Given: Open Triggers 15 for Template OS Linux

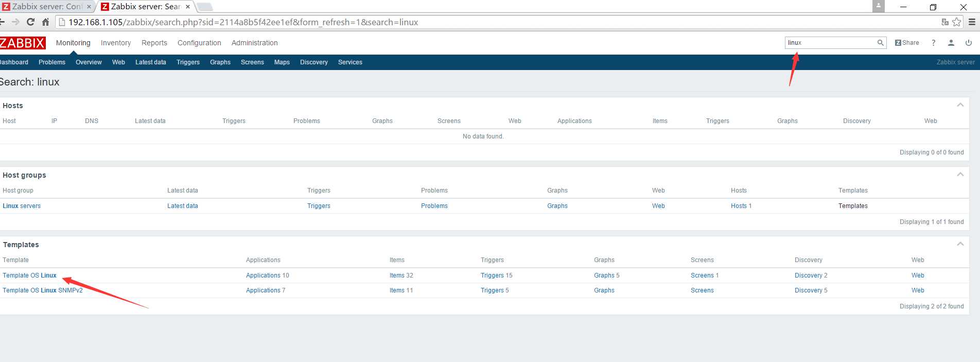Looking at the screenshot, I should [496, 275].
